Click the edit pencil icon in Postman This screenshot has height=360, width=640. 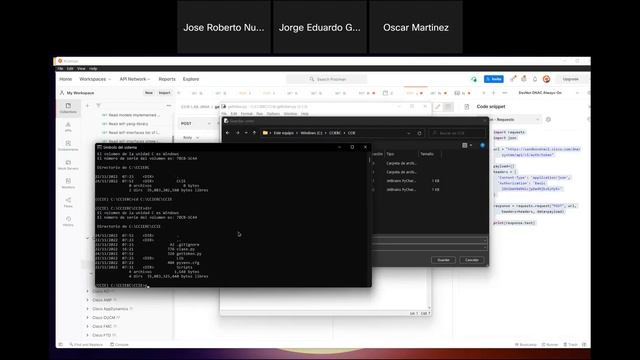point(438,107)
